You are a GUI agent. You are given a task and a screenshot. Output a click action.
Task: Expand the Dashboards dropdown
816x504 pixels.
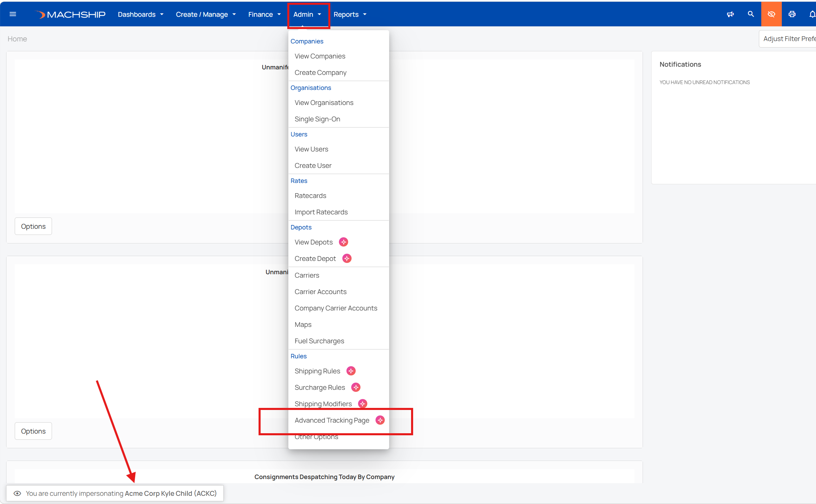[x=141, y=14]
